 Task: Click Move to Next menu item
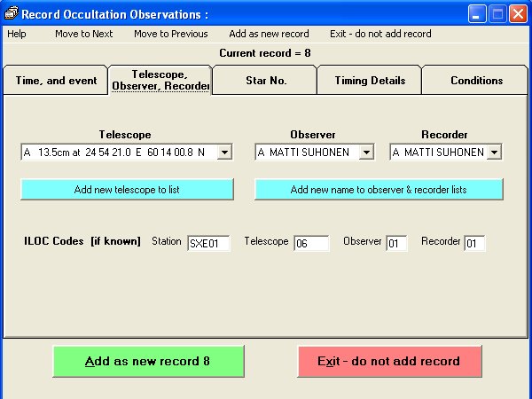[x=83, y=34]
